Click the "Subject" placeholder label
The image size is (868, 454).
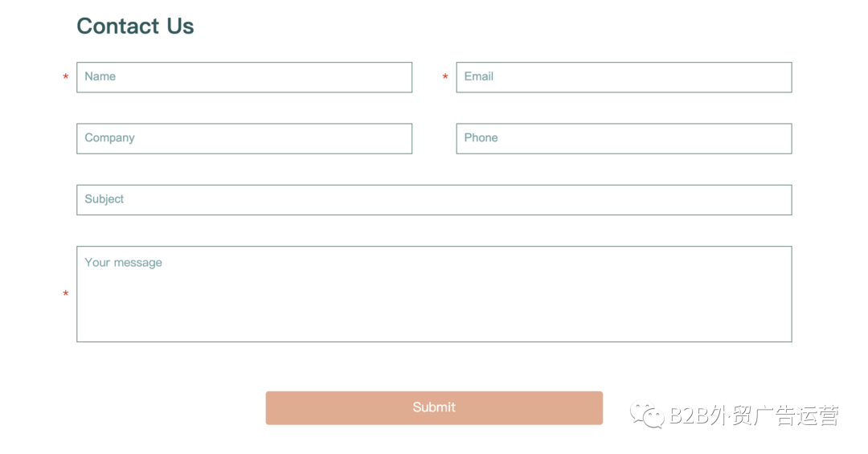(x=104, y=199)
